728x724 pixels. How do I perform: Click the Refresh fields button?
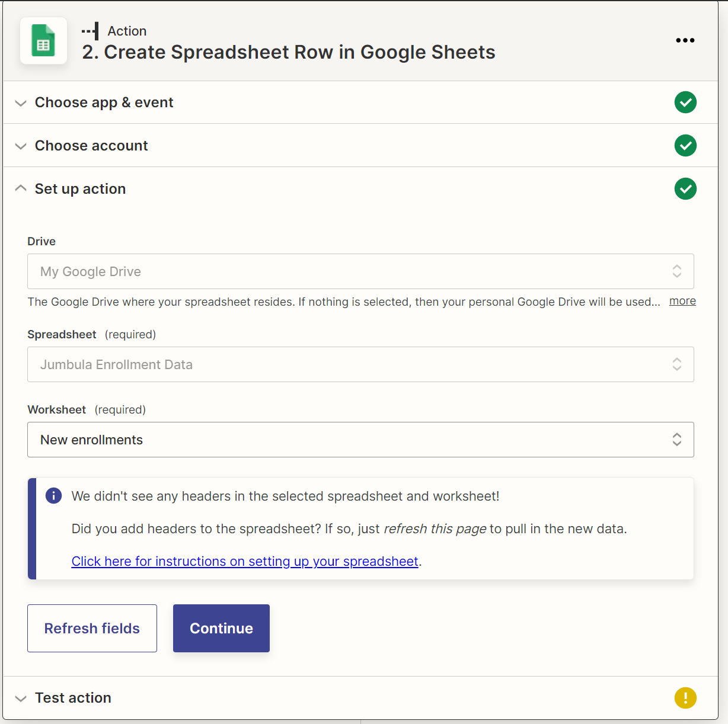coord(92,628)
